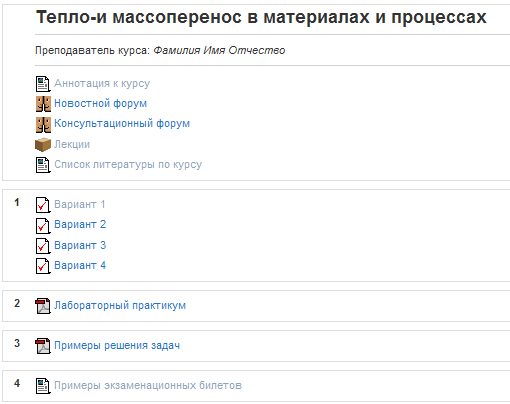Click the forum icon next to Новостной форум

click(43, 104)
